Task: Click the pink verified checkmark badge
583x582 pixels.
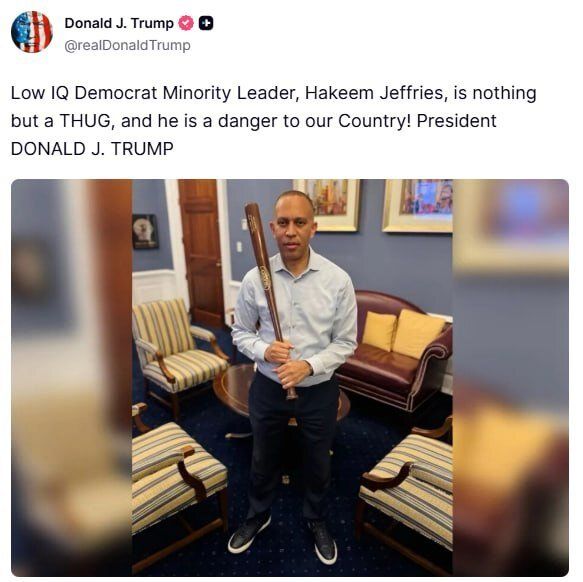Action: [186, 23]
